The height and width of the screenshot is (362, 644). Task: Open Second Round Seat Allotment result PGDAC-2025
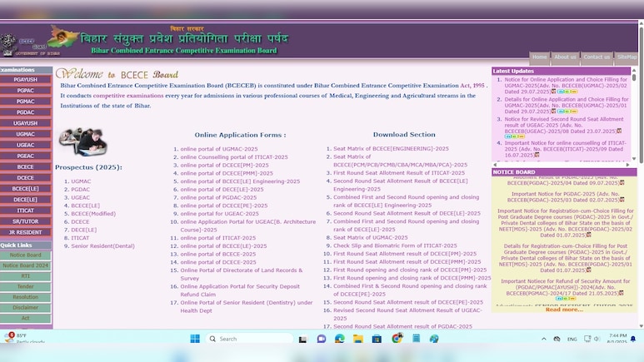click(402, 326)
